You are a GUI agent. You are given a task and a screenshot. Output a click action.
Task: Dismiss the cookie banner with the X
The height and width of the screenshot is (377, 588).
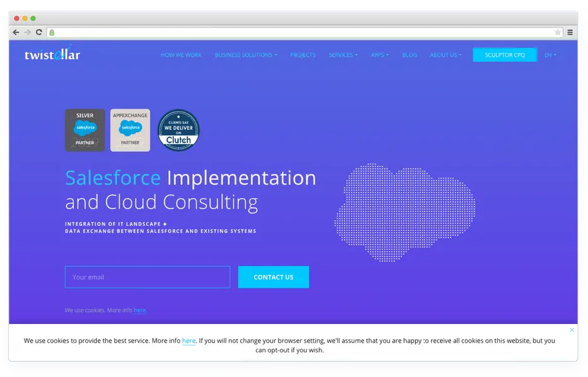tap(572, 330)
